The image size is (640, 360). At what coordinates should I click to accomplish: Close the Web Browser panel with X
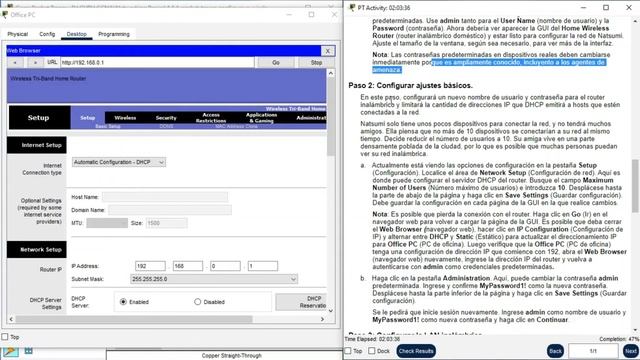pyautogui.click(x=328, y=51)
